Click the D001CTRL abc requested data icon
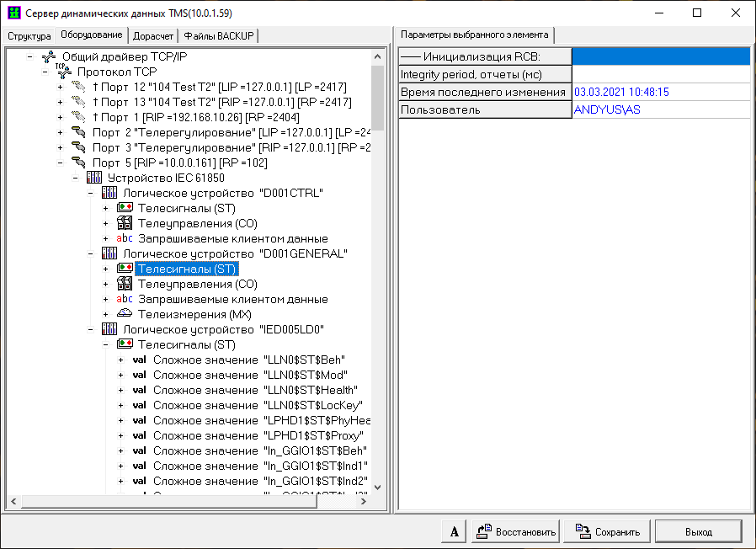This screenshot has height=549, width=756. [x=125, y=238]
